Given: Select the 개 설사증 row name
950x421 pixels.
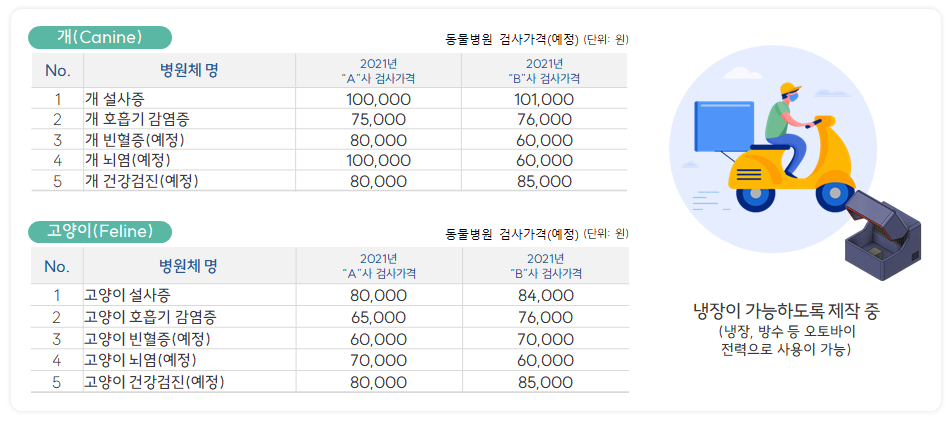Looking at the screenshot, I should tap(116, 99).
